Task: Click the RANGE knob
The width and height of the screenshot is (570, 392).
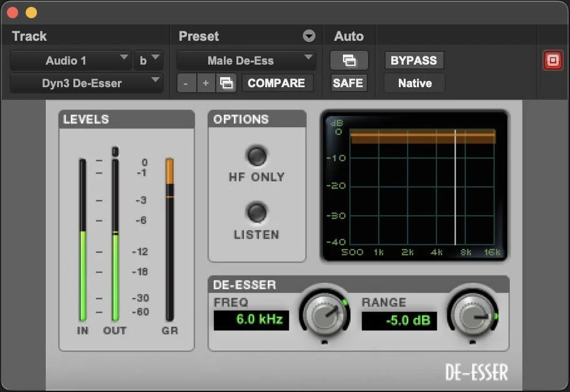Action: tap(473, 315)
